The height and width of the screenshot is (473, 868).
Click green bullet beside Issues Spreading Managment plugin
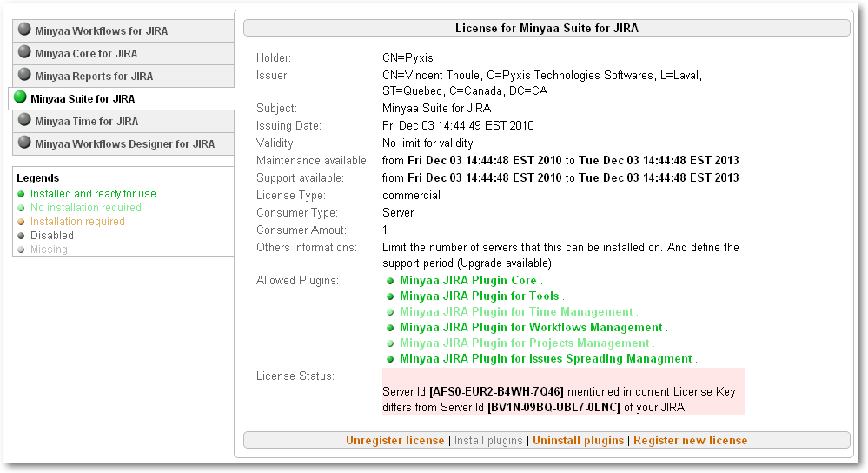click(x=390, y=359)
